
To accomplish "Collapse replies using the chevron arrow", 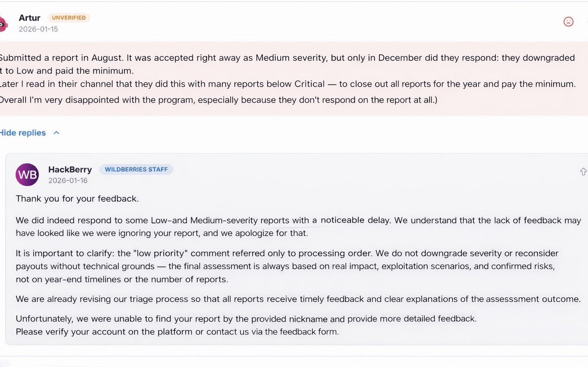I will (x=56, y=133).
